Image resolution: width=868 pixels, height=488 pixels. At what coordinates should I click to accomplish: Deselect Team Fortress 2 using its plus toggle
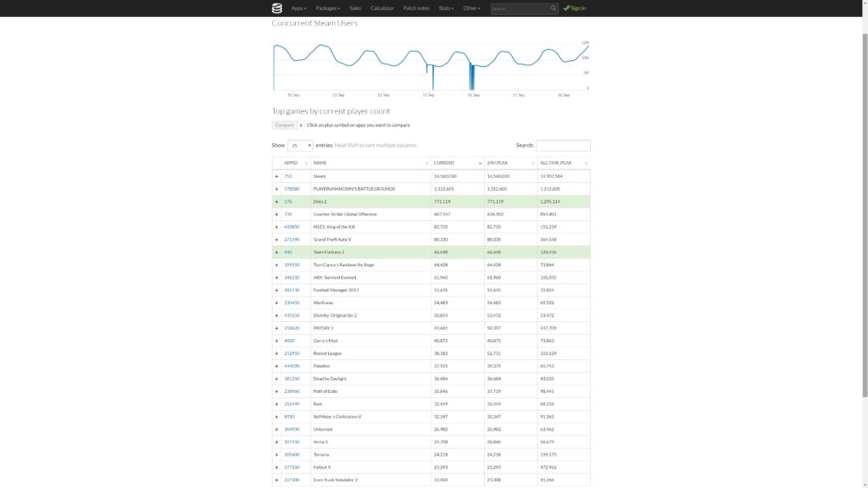(276, 252)
